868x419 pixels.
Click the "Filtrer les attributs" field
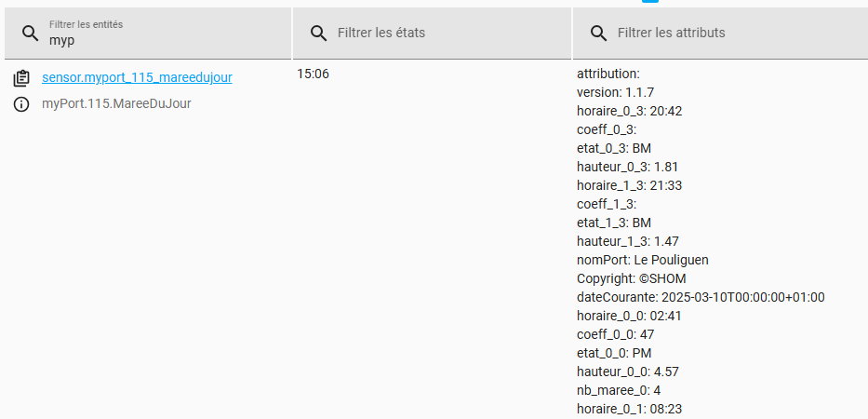click(726, 34)
